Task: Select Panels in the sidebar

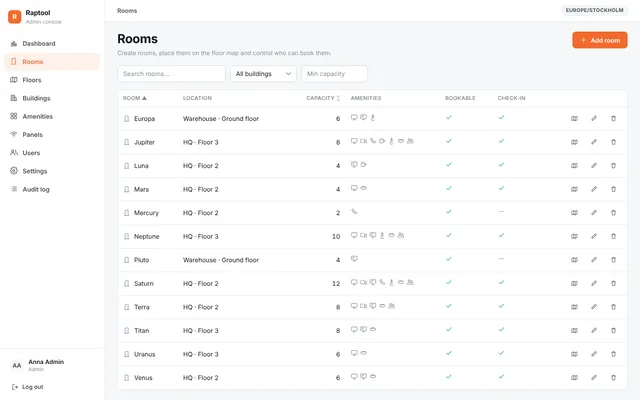Action: click(x=52, y=134)
